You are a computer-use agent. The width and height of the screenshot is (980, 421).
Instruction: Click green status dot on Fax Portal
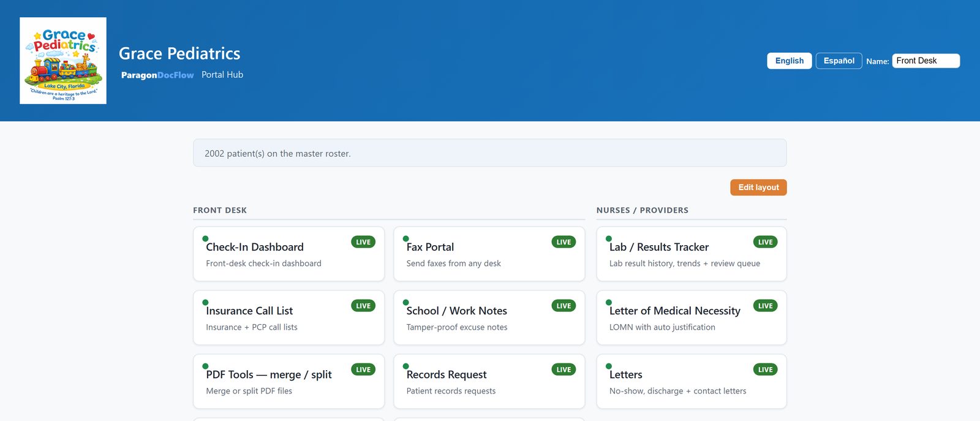[x=405, y=238]
